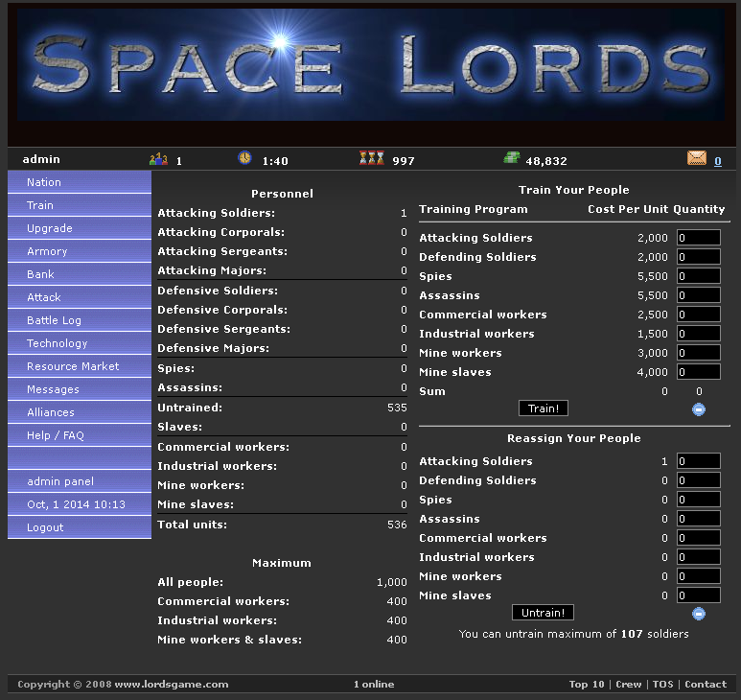Screen dimensions: 741x700
Task: Click the green money stack icon
Action: (x=512, y=157)
